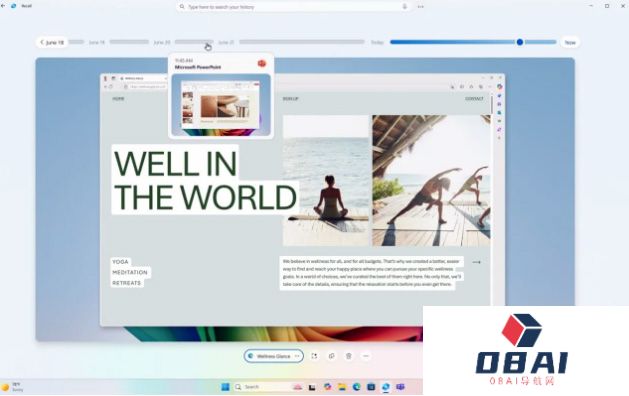
Task: Open the three-dot menu beside the search bar
Action: [420, 7]
